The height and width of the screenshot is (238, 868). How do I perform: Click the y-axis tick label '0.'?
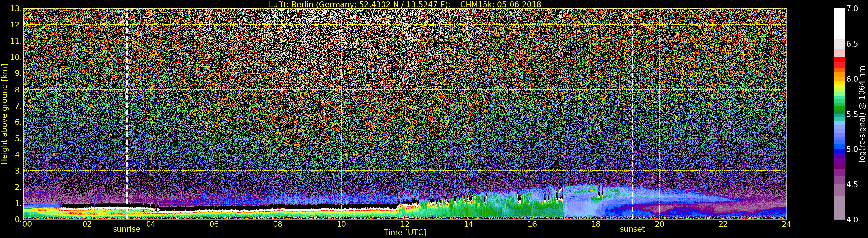(x=18, y=220)
